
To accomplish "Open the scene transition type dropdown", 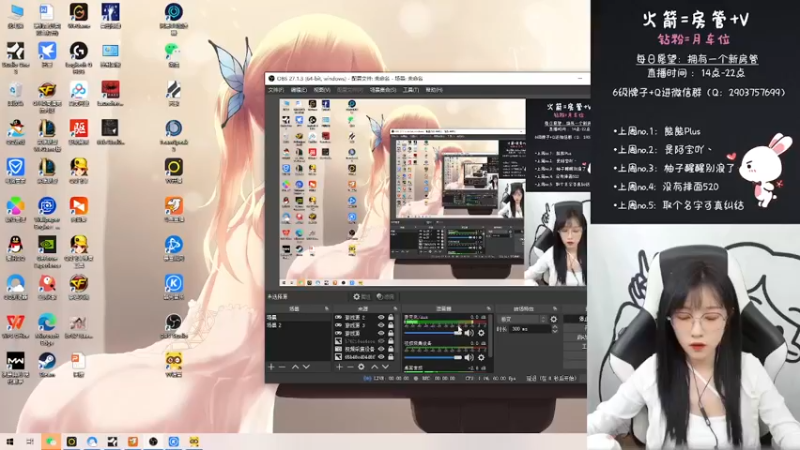I will tap(522, 319).
